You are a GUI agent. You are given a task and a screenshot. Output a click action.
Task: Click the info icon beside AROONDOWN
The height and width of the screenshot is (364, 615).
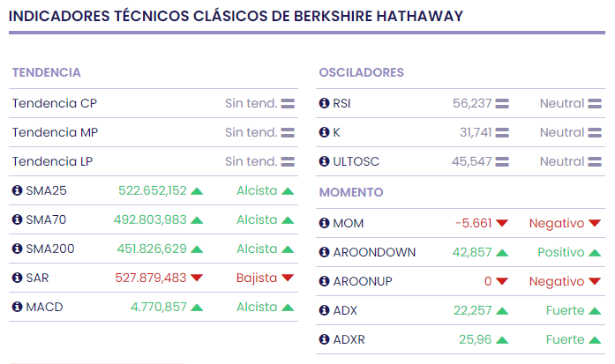(x=324, y=252)
